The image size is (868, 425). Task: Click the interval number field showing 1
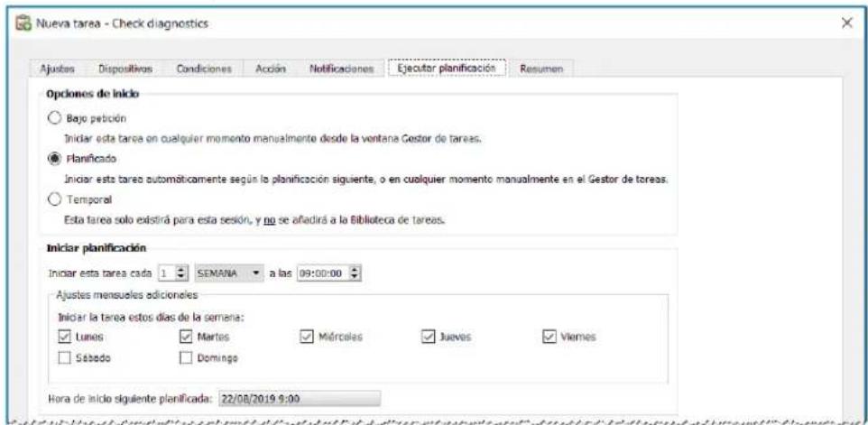coord(167,273)
